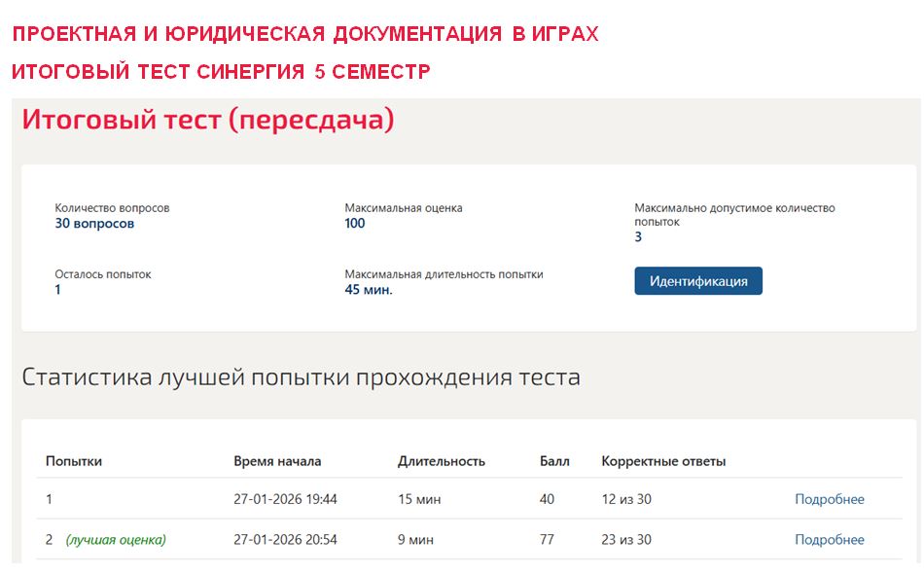The height and width of the screenshot is (574, 924).
Task: Click the 27-01-2026 19:44 start time
Action: (285, 499)
